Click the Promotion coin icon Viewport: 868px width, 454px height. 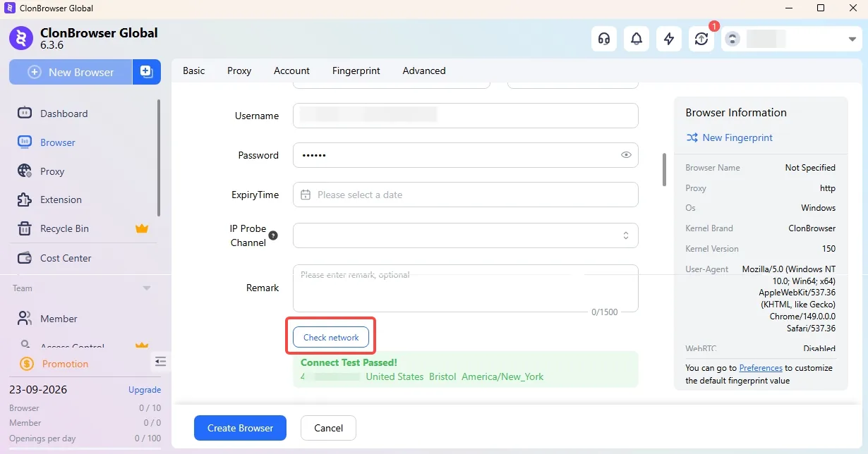27,364
